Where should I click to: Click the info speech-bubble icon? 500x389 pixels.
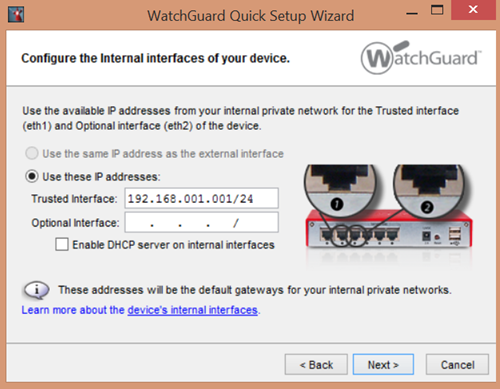pyautogui.click(x=36, y=290)
